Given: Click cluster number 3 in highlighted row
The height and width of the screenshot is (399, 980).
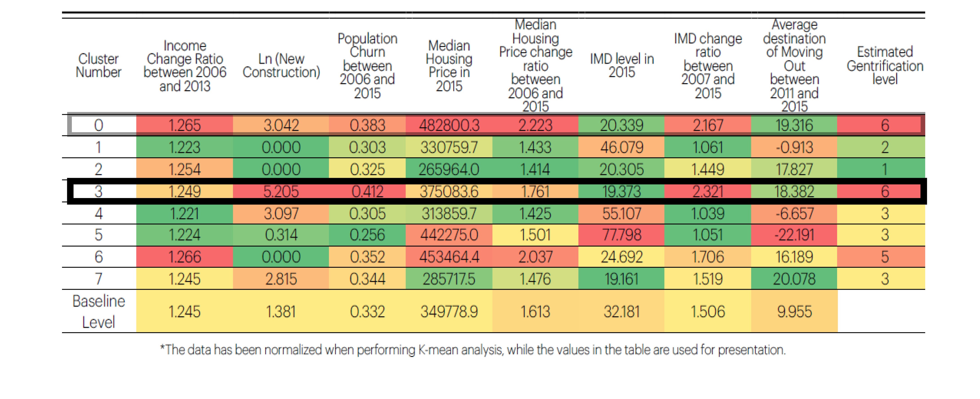Looking at the screenshot, I should pos(99,191).
